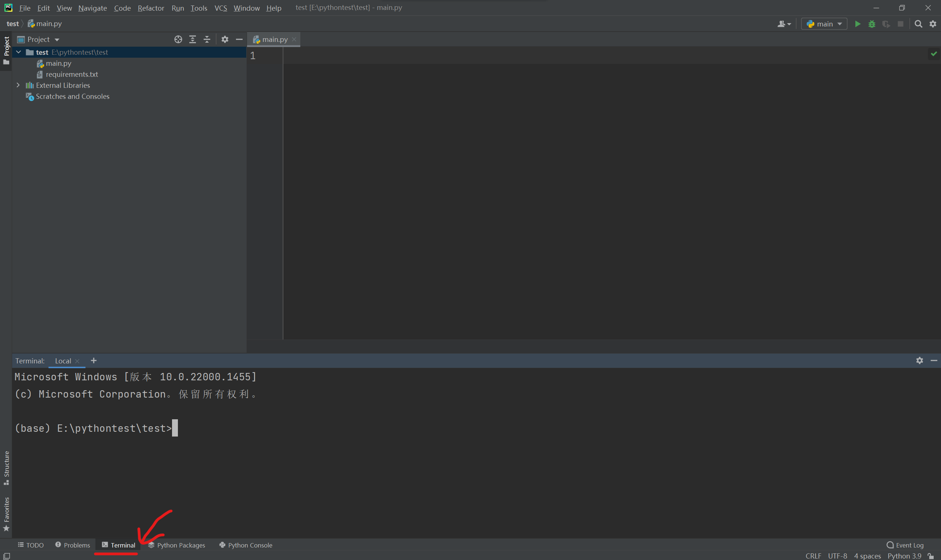Click the PyCharm logo in title bar

8,8
